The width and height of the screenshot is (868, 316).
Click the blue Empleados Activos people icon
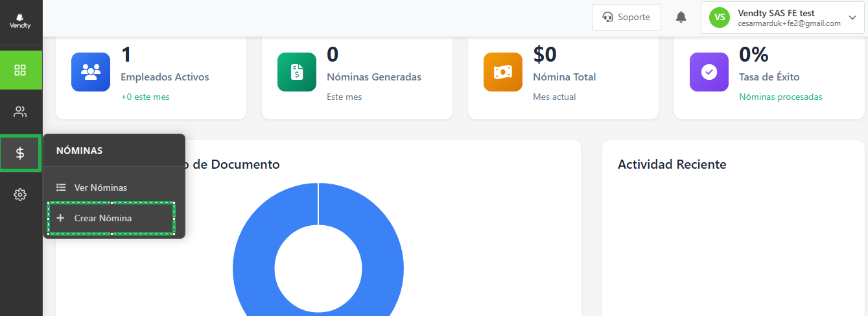pyautogui.click(x=91, y=72)
